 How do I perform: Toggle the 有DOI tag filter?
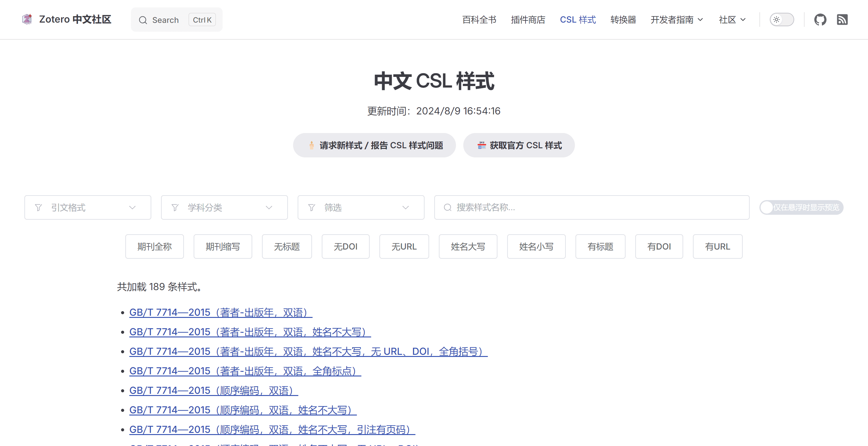click(659, 246)
